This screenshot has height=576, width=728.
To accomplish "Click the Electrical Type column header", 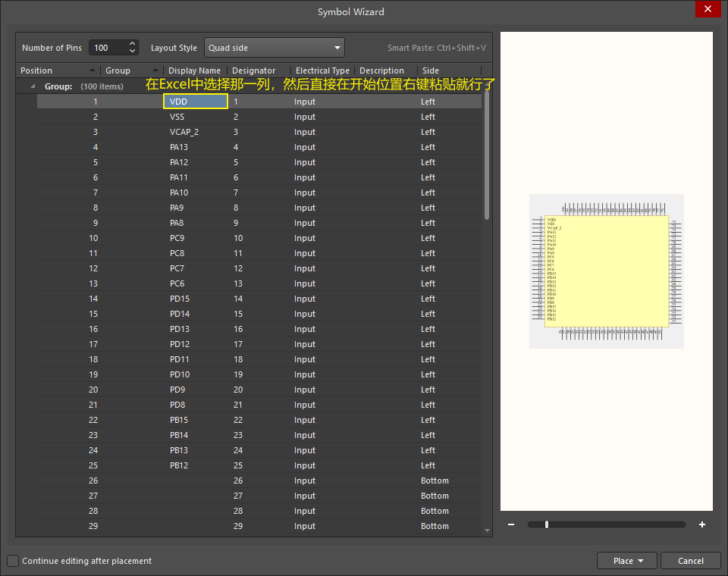I will point(322,70).
